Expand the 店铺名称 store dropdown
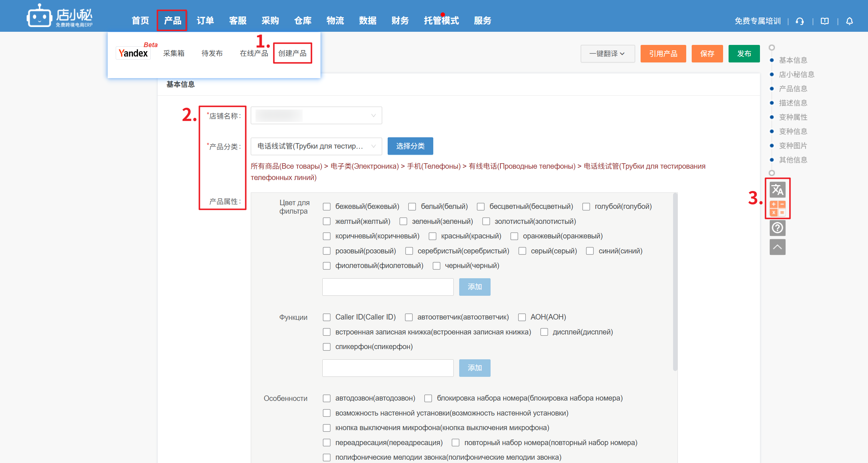The image size is (868, 463). click(x=316, y=116)
